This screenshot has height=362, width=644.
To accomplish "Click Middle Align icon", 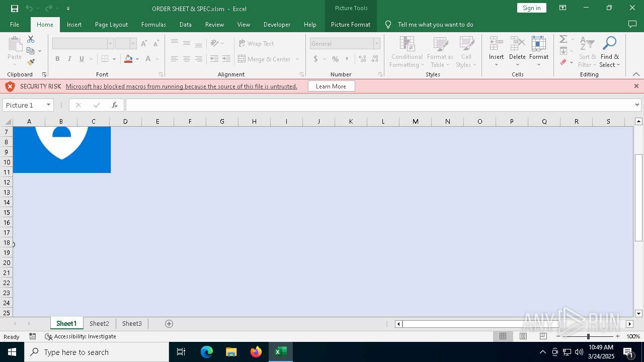I will click(187, 44).
